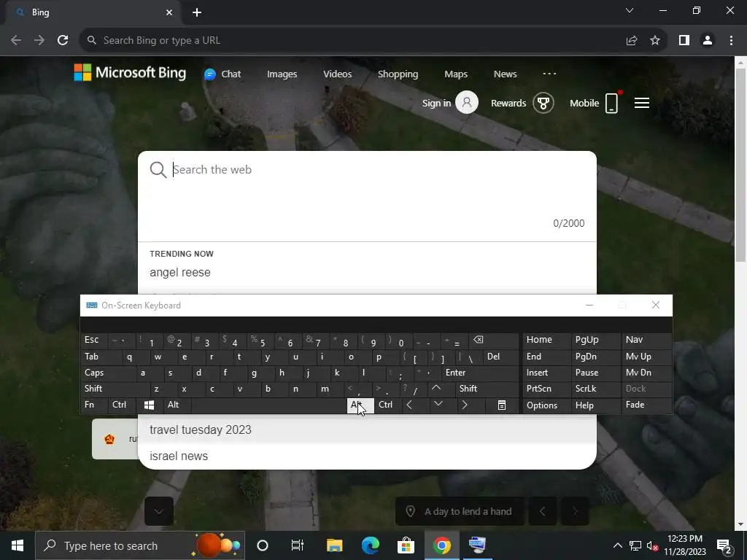Expand the Chrome tab search dropdown arrow
This screenshot has height=560, width=747.
630,10
